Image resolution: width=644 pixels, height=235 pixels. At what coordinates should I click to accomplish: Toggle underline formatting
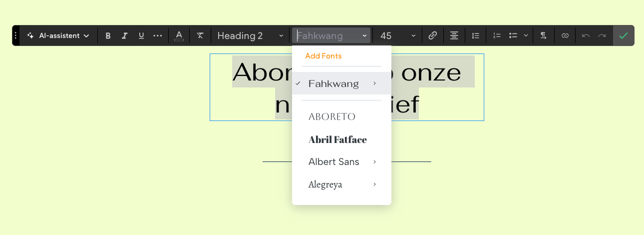[141, 35]
